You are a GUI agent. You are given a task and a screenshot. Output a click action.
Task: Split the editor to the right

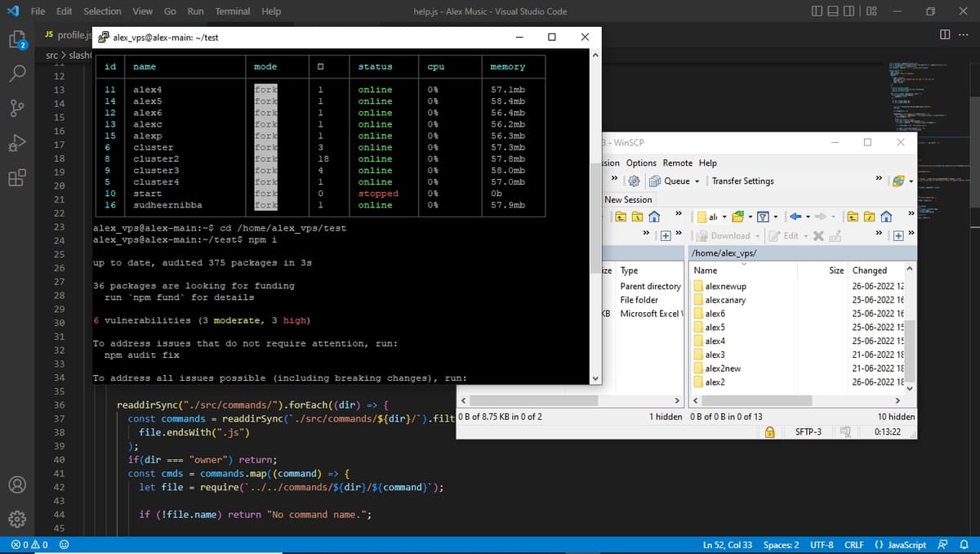(946, 34)
